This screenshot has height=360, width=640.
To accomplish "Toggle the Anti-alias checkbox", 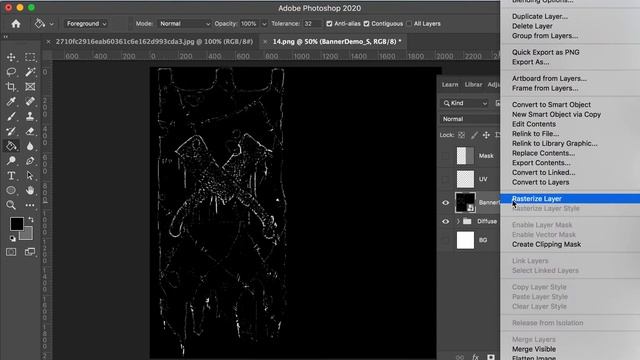I will tap(329, 24).
